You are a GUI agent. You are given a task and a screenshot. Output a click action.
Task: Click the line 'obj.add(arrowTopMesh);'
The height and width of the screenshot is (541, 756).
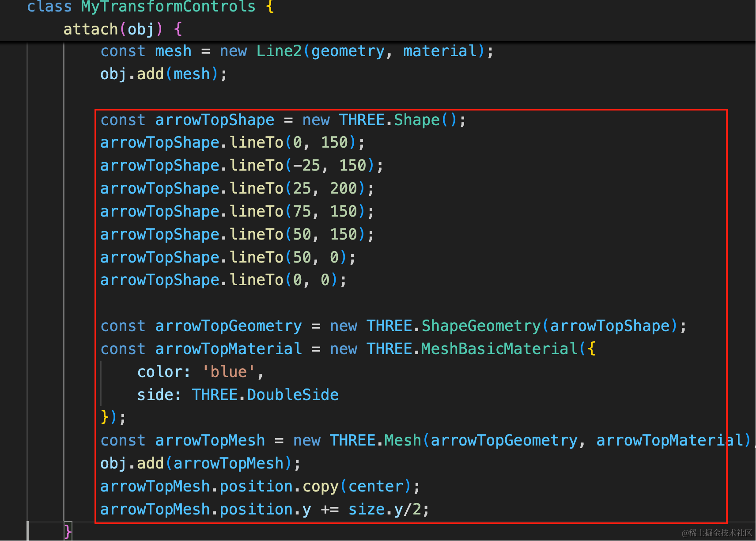(x=200, y=464)
